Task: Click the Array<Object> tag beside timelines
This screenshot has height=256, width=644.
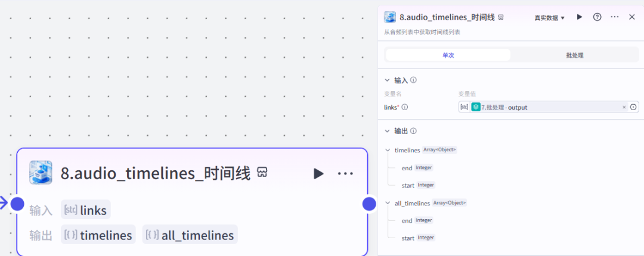Action: tap(439, 150)
